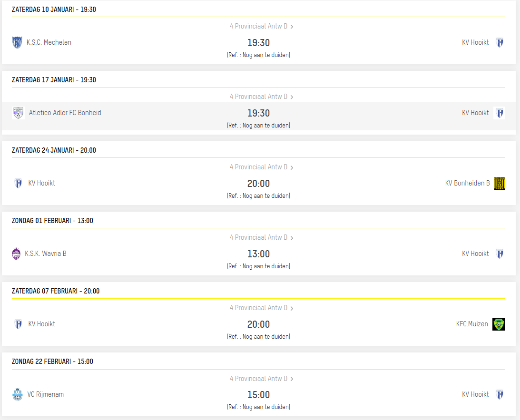Click KV Hooikt home crest on 24 Januari
Screen dimensions: 520x420
18,183
